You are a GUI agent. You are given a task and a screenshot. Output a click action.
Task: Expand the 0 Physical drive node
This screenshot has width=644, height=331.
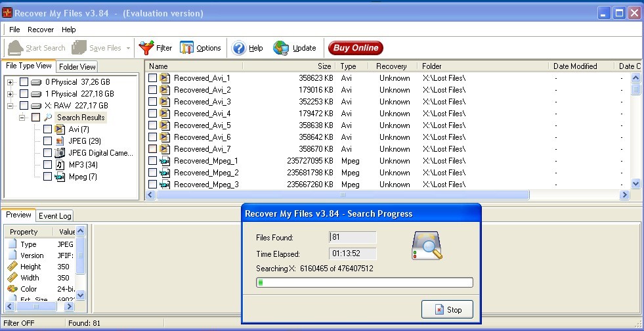tap(11, 82)
